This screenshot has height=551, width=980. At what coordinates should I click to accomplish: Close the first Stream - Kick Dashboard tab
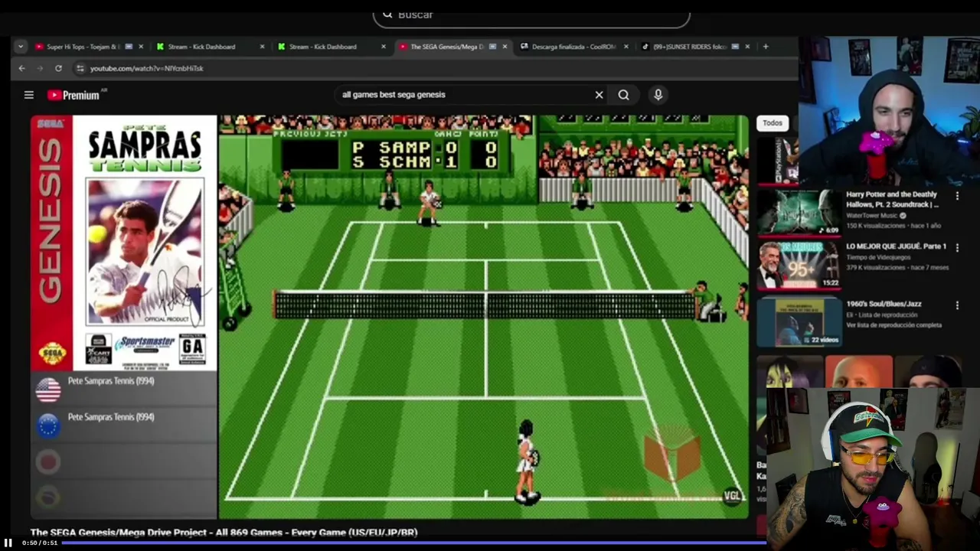pyautogui.click(x=263, y=47)
